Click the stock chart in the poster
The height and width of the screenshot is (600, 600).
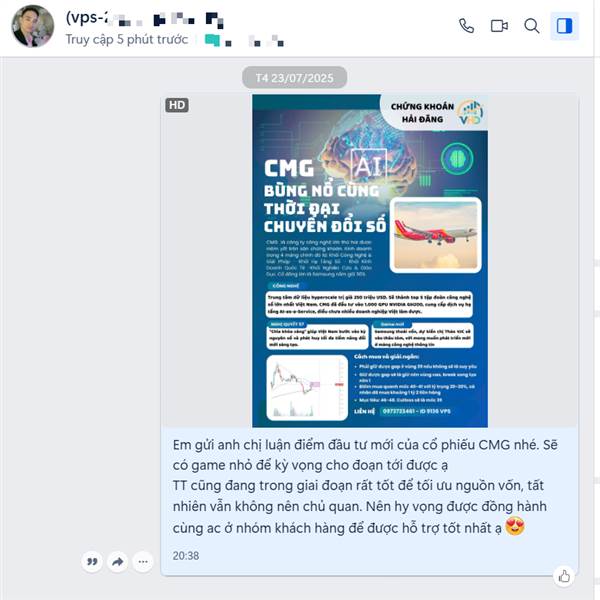click(x=307, y=388)
